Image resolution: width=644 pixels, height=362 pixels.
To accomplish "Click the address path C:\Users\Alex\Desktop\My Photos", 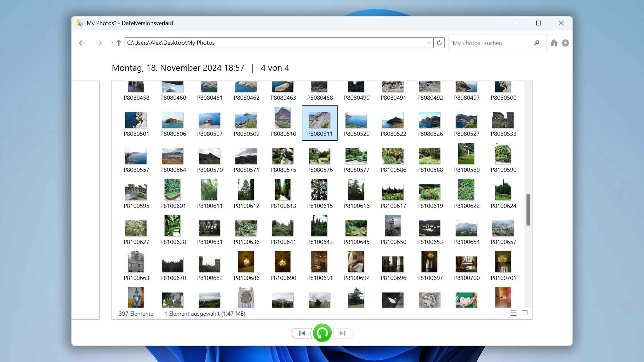I will tap(171, 43).
